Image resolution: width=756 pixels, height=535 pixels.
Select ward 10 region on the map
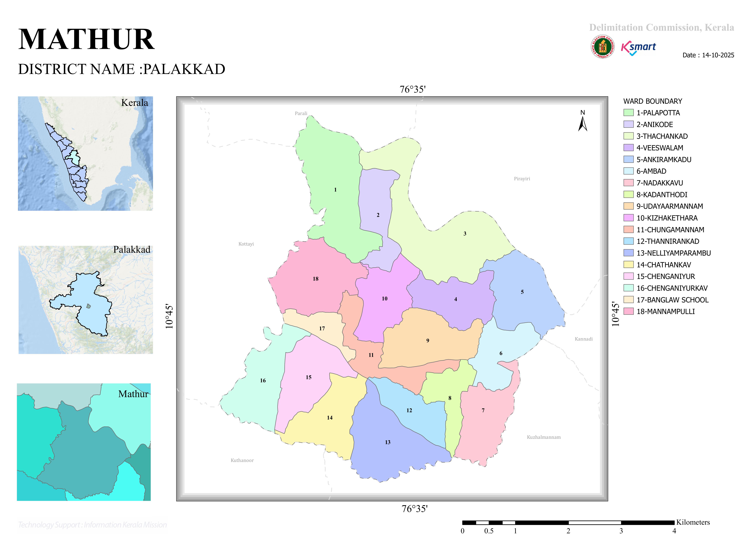[385, 299]
